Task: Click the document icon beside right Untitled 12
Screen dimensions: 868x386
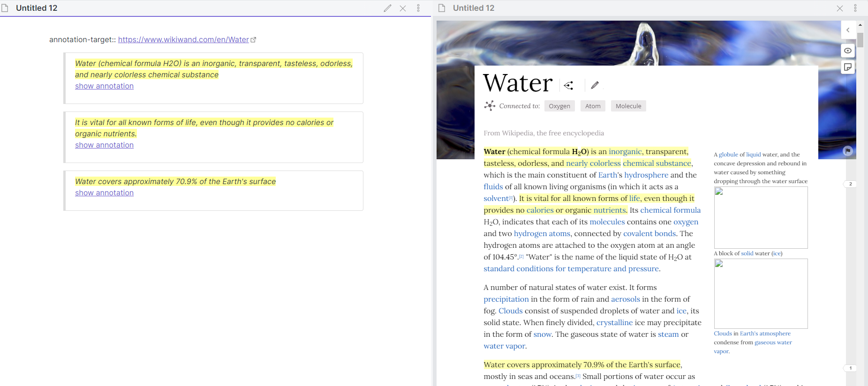Action: pos(442,8)
